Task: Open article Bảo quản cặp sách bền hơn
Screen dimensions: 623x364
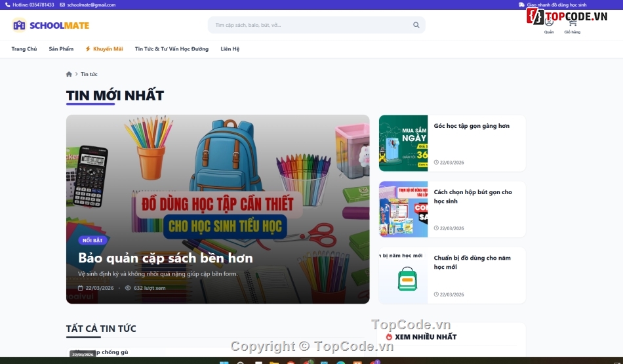Action: tap(165, 258)
